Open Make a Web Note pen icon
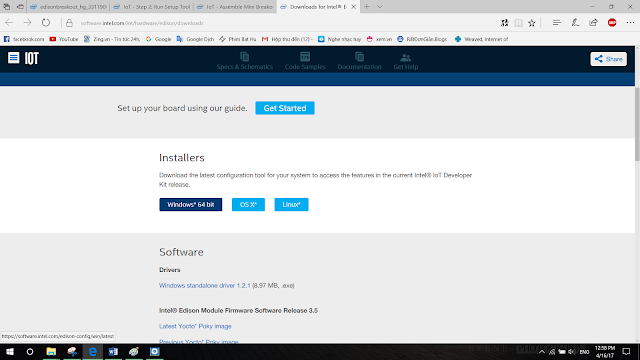The width and height of the screenshot is (640, 360). coord(575,23)
